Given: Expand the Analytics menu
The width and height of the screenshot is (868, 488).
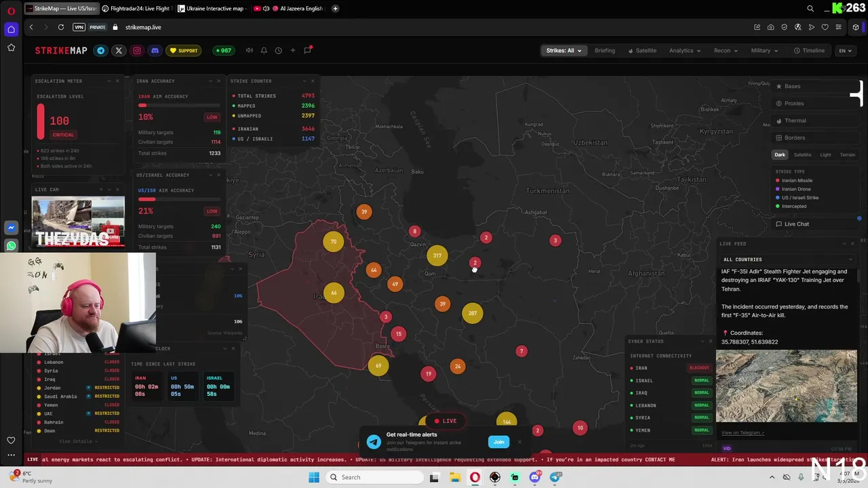Looking at the screenshot, I should [685, 50].
